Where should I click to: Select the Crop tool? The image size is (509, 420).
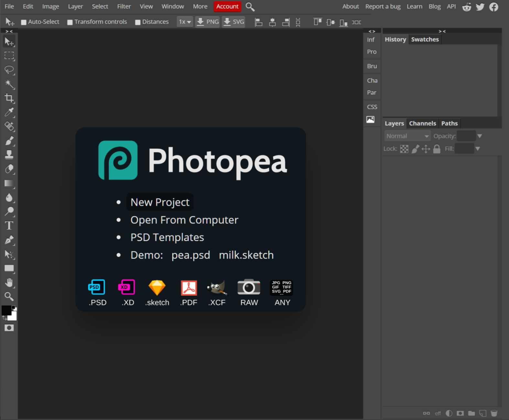click(x=9, y=98)
